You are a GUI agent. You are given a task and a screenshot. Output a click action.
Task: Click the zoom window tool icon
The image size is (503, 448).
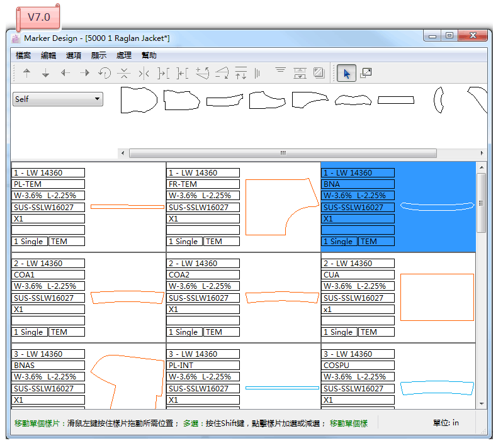click(x=366, y=74)
